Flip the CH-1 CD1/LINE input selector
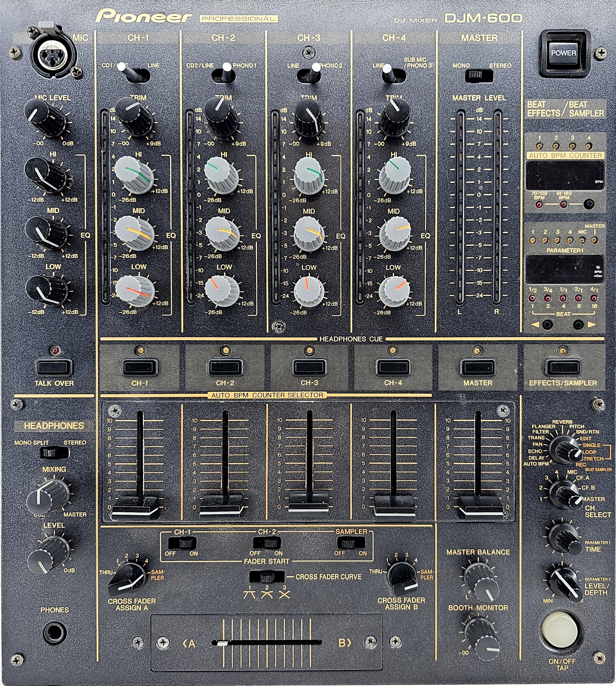The image size is (616, 686). (133, 72)
